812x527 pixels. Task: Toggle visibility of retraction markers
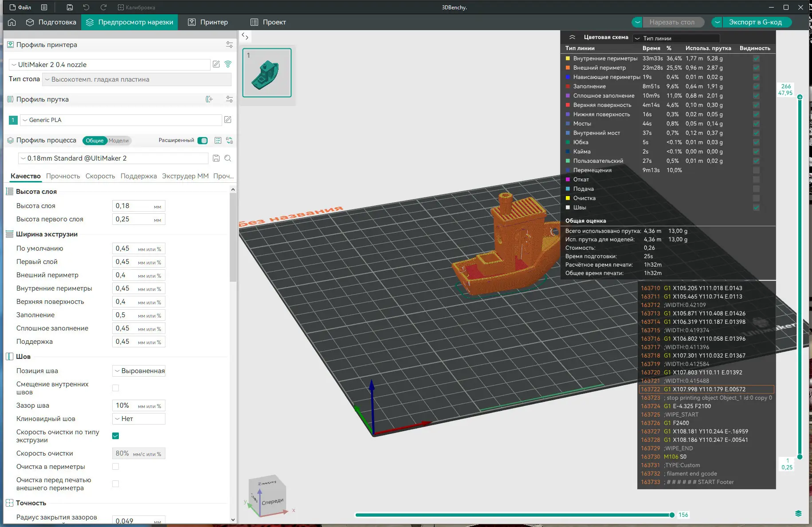point(756,180)
